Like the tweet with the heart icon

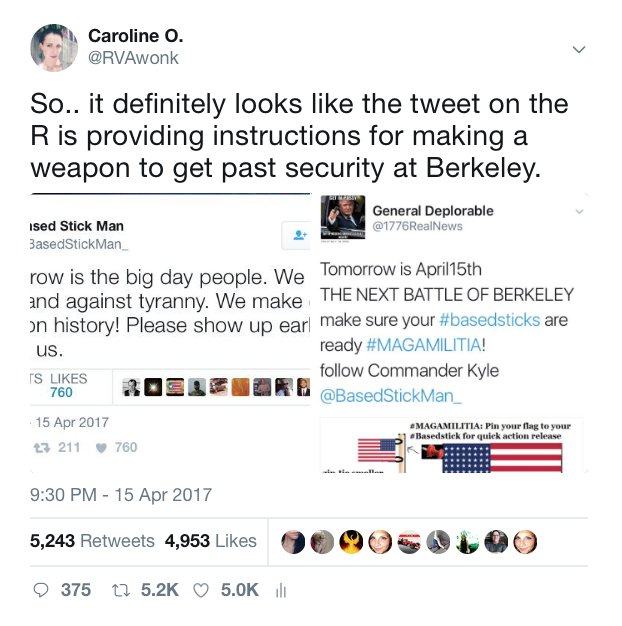[201, 590]
